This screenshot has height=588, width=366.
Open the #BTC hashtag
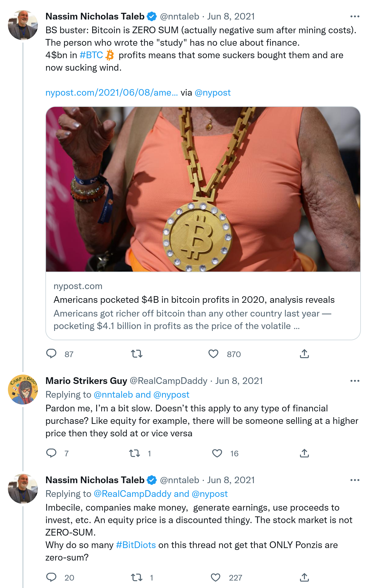(91, 55)
